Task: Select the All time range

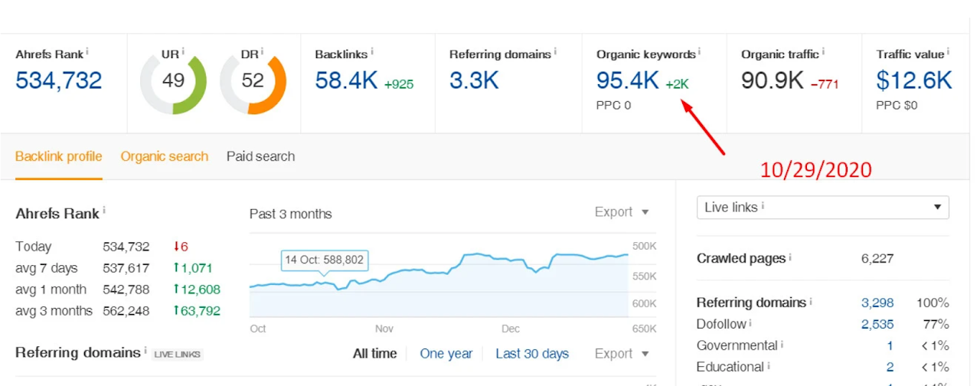Action: coord(374,354)
